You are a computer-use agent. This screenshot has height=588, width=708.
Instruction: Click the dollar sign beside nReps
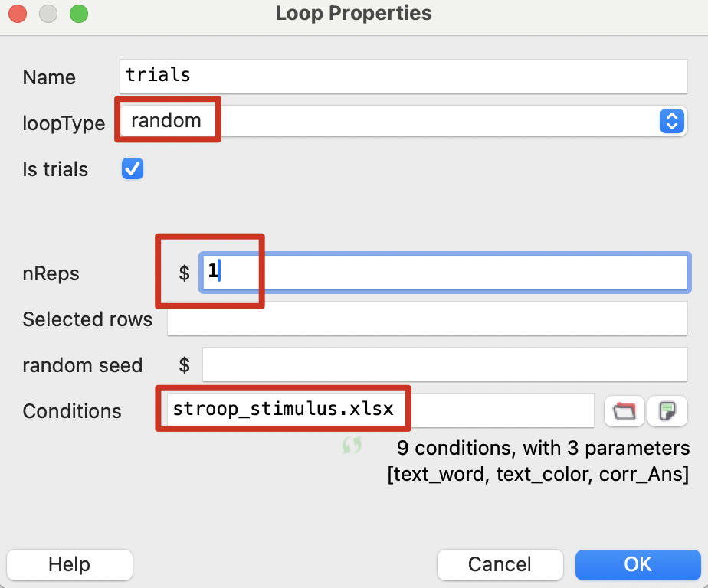184,273
